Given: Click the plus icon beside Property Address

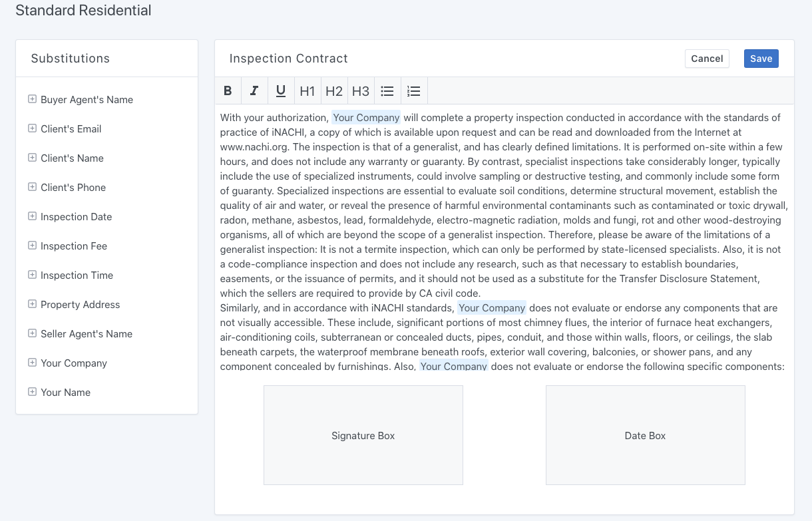Looking at the screenshot, I should click(32, 304).
